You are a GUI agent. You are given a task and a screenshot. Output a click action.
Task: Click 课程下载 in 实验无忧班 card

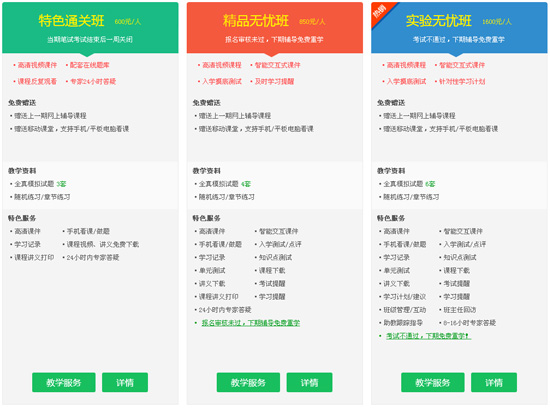[456, 270]
